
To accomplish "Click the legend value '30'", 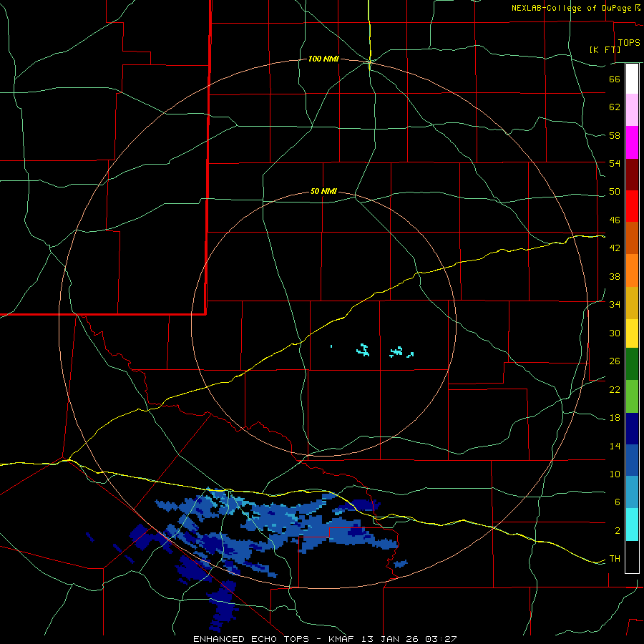I will click(615, 333).
